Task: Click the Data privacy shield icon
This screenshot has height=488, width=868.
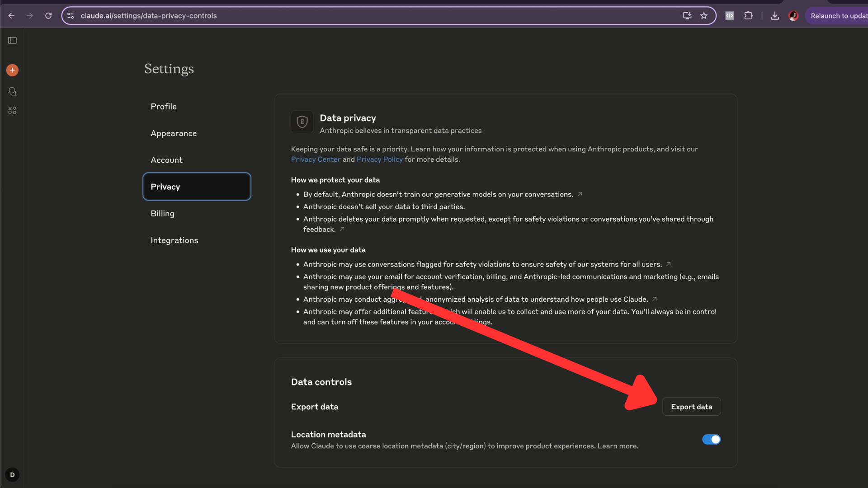Action: (x=302, y=122)
